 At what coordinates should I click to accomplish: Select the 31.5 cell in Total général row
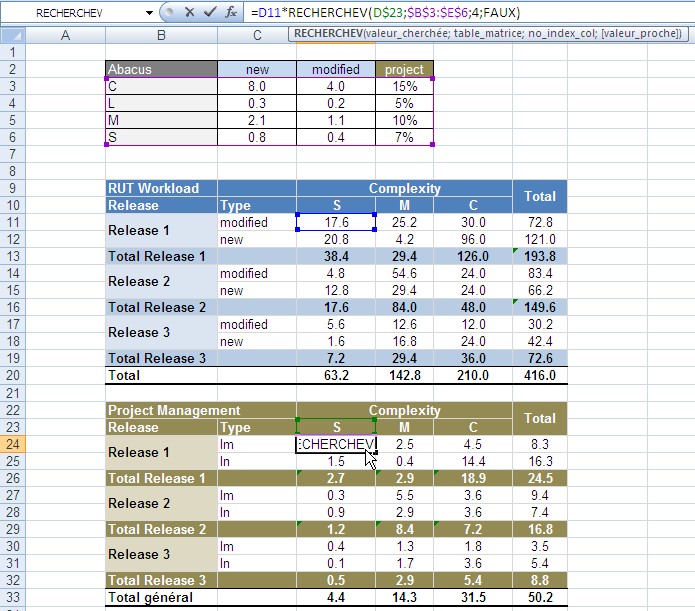click(473, 597)
